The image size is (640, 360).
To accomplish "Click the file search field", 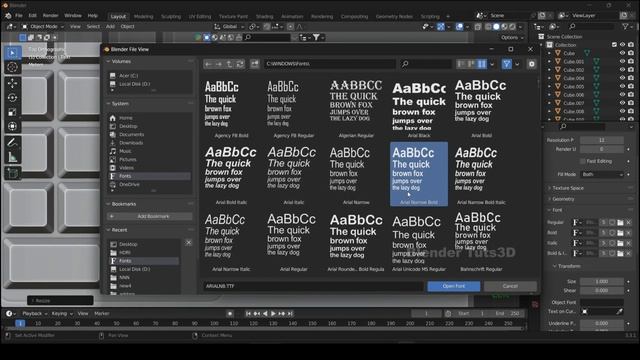I will click(425, 64).
